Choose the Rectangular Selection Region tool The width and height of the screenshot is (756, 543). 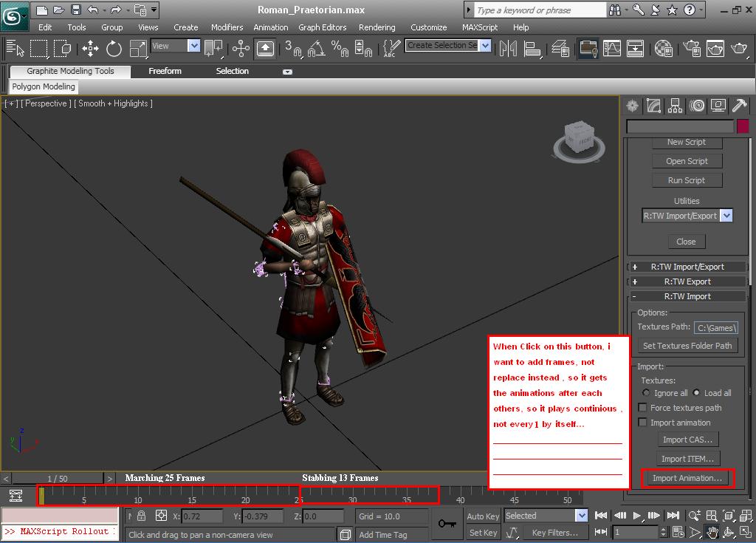[39, 48]
